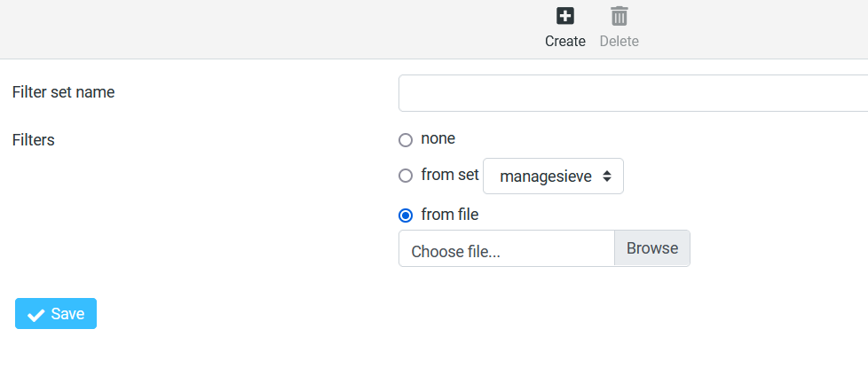
Task: Click the 'from file' option label text
Action: click(450, 214)
